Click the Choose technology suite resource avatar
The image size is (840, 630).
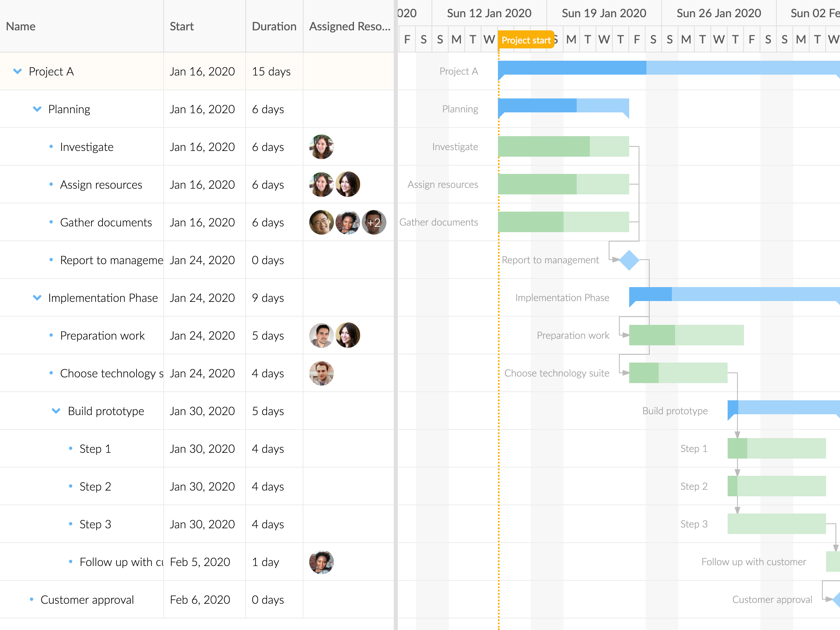point(321,373)
